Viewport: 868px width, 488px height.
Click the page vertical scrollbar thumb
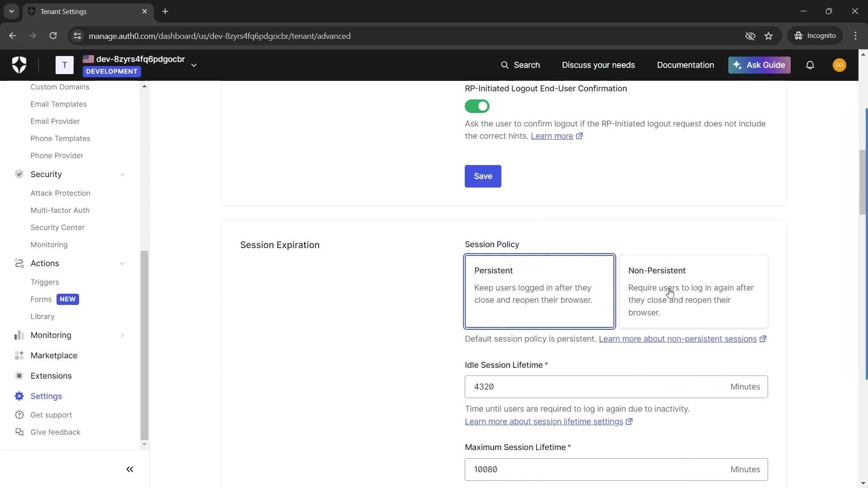click(x=863, y=182)
